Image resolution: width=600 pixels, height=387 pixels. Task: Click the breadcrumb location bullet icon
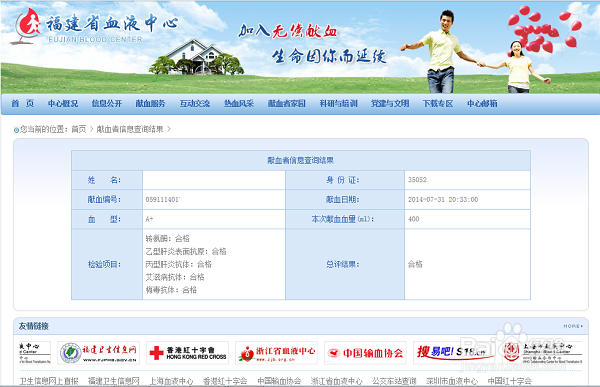[x=16, y=130]
